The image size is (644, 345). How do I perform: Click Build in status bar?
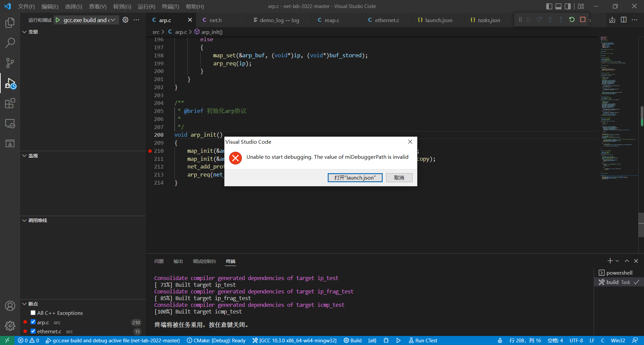pos(353,340)
